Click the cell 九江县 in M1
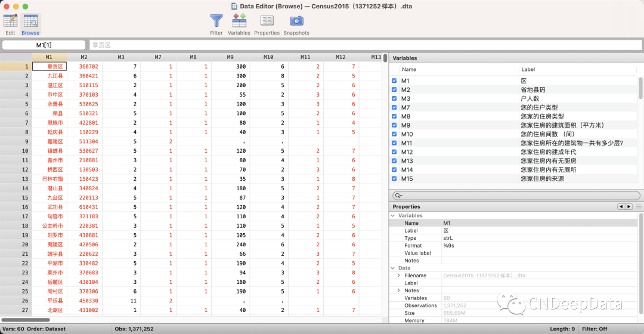The image size is (644, 334). (x=49, y=76)
